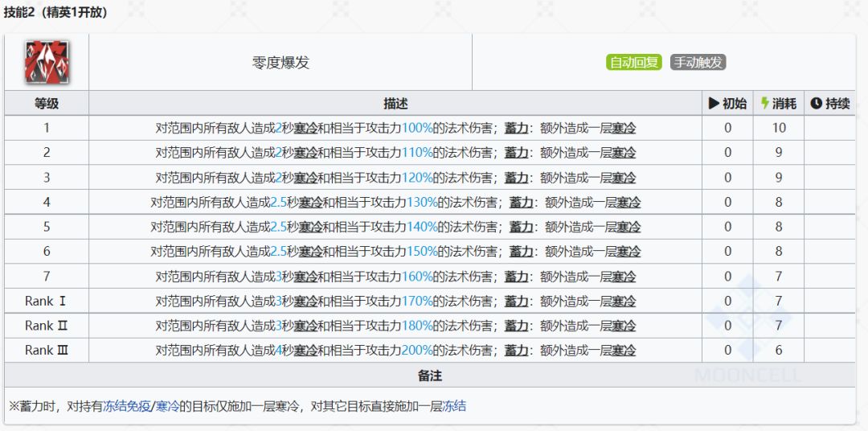Screen dimensions: 868x431
Task: Click the 手动触发 gray tag
Action: tap(698, 63)
